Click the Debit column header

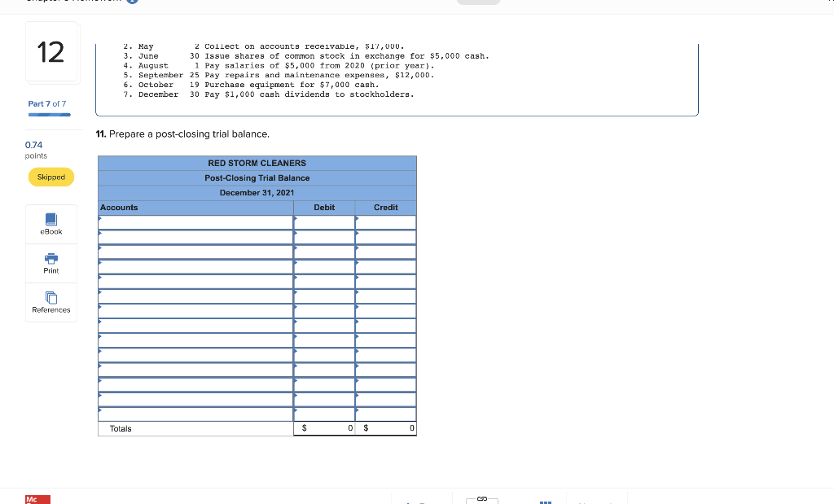click(x=324, y=208)
